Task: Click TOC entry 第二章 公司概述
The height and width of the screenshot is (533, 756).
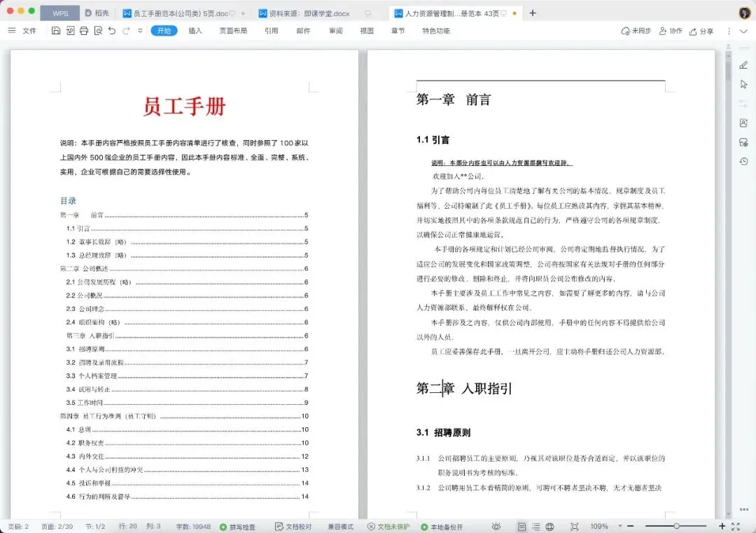Action: click(184, 269)
